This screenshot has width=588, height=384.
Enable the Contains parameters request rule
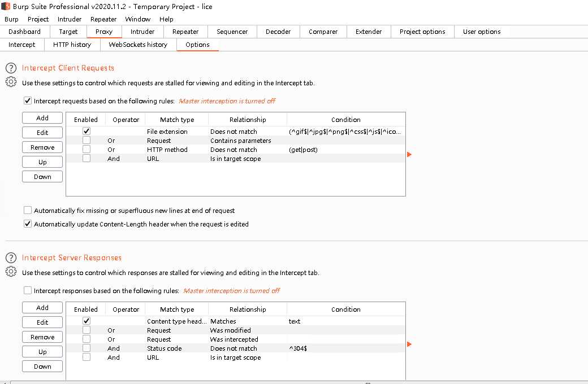pyautogui.click(x=87, y=140)
